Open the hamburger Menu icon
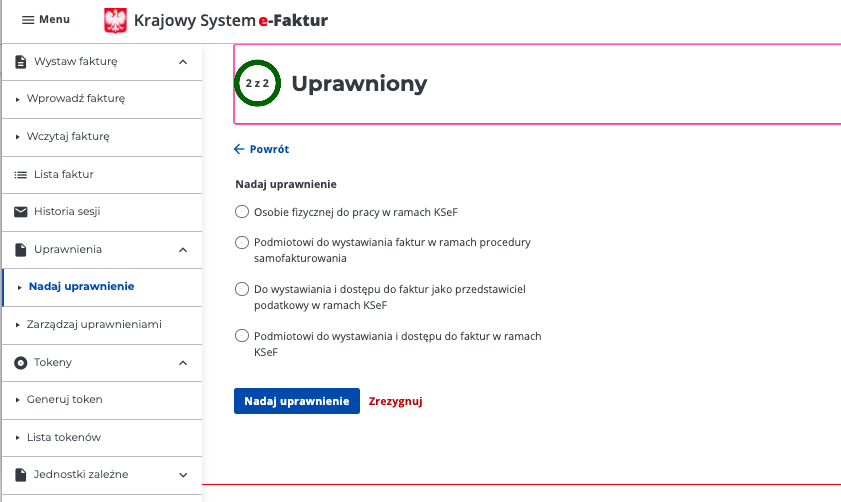 pos(28,20)
